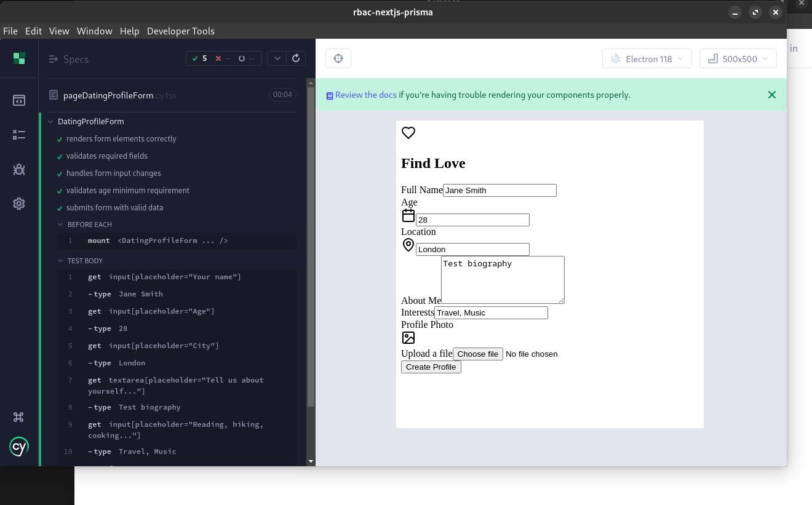Click the Interests input field
Image resolution: width=812 pixels, height=505 pixels.
click(x=491, y=312)
